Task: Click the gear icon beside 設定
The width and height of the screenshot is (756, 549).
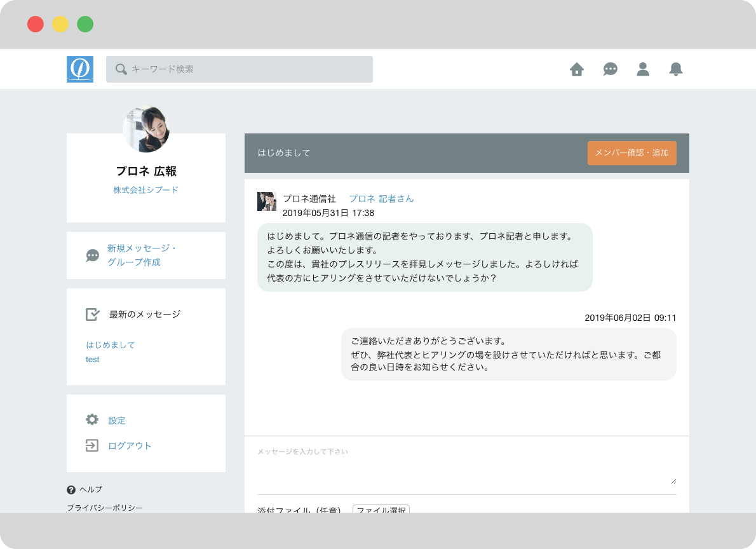Action: [92, 420]
